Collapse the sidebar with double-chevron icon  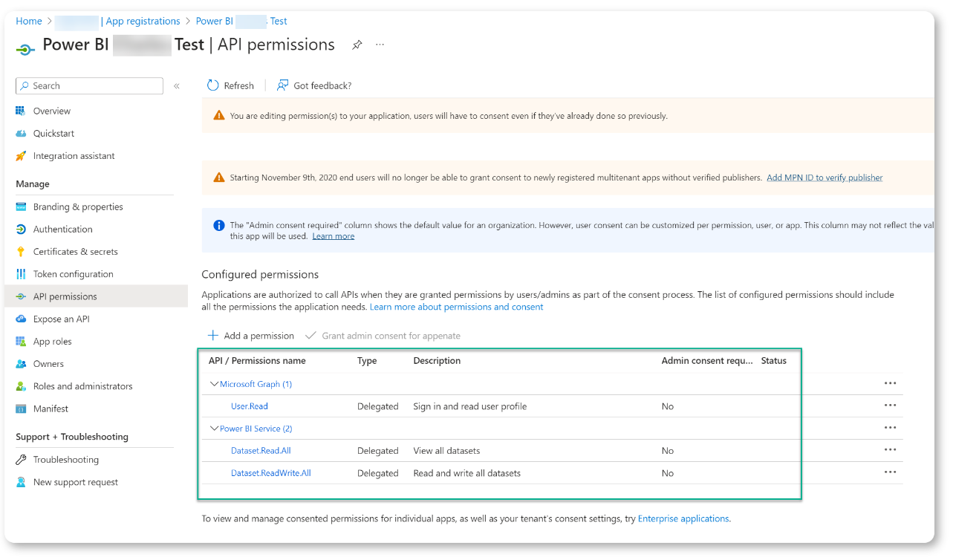coord(177,86)
